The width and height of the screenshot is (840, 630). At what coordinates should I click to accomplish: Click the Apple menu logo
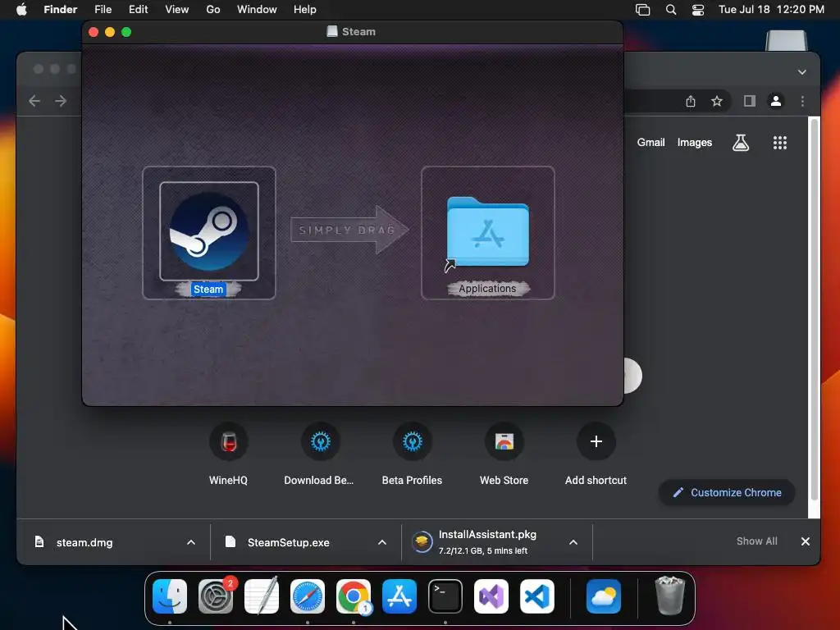point(21,9)
